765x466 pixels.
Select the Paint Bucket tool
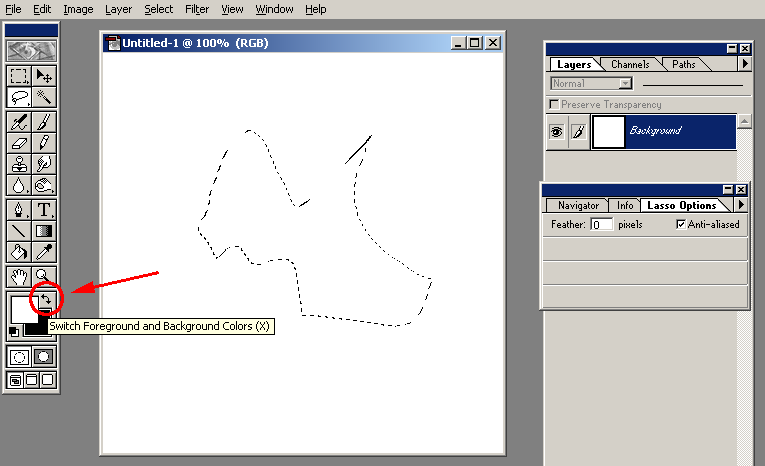(x=19, y=252)
